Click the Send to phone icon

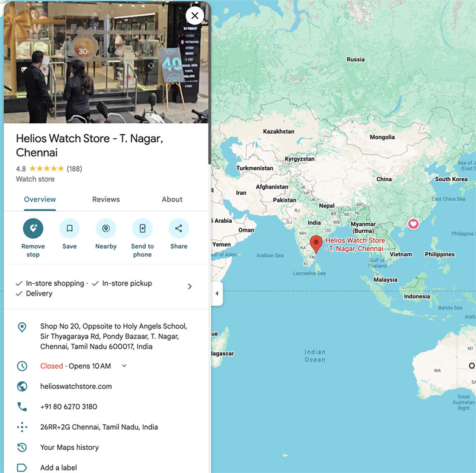tap(142, 228)
